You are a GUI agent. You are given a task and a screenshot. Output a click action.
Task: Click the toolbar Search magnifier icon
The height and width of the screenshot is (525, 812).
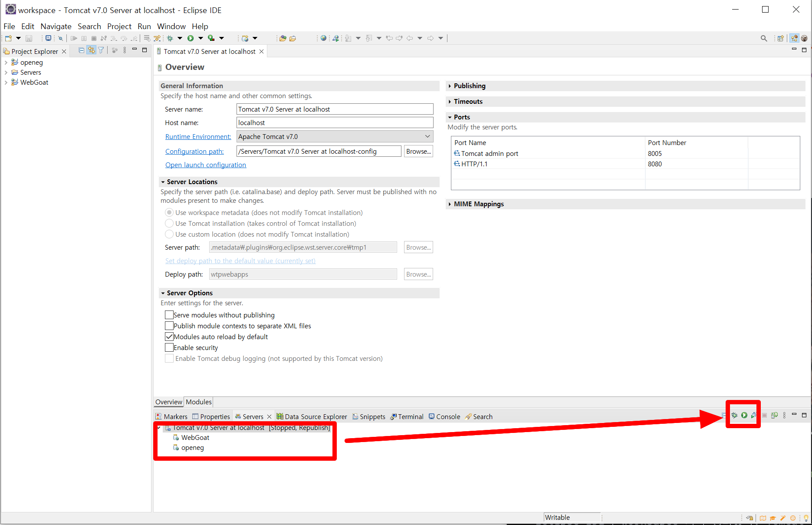tap(764, 38)
